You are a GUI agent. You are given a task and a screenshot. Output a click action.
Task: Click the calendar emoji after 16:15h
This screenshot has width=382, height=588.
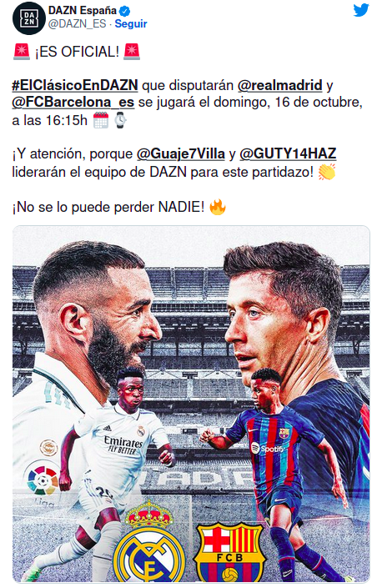100,120
